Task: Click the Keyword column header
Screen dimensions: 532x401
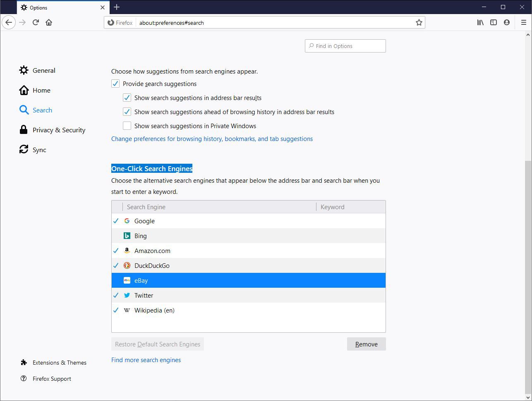Action: (x=351, y=207)
